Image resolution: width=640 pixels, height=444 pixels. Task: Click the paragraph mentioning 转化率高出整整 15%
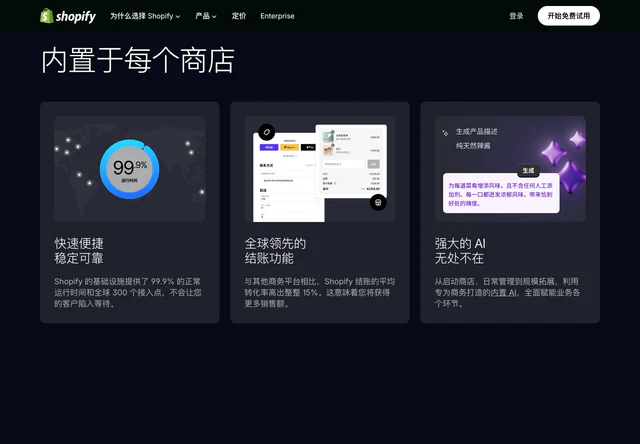320,293
